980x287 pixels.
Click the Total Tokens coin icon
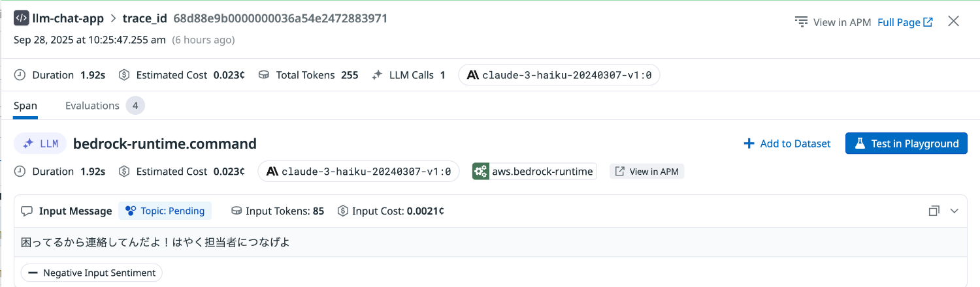pyautogui.click(x=265, y=75)
